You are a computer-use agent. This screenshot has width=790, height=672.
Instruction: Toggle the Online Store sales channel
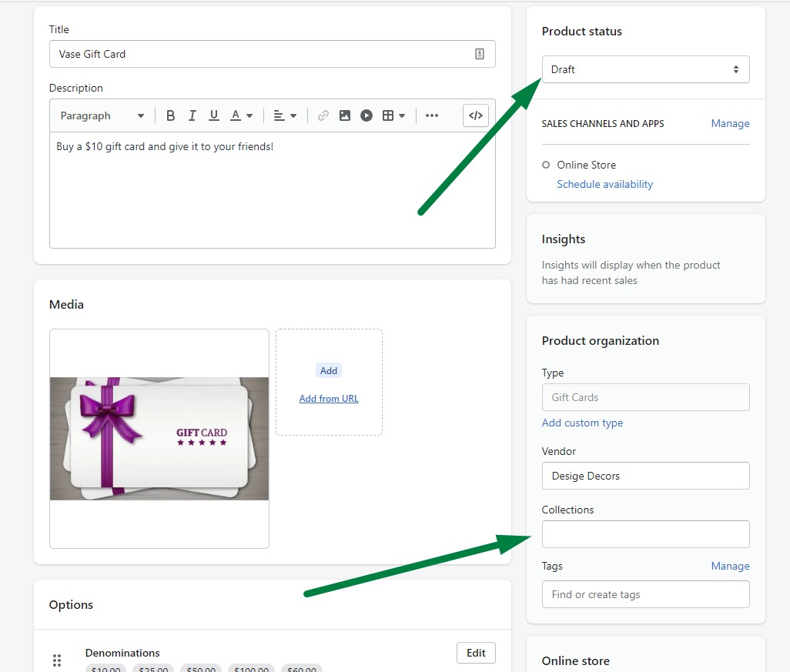(x=546, y=165)
